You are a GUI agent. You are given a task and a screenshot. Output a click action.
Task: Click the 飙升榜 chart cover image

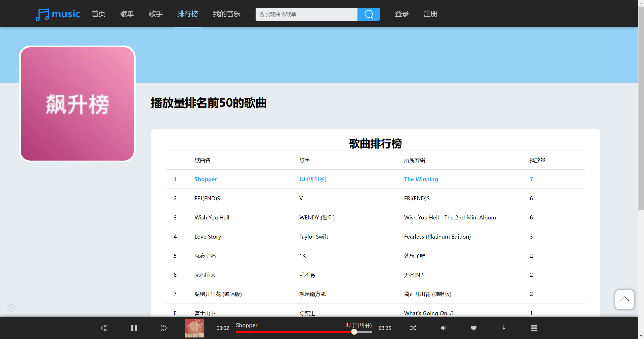[77, 104]
